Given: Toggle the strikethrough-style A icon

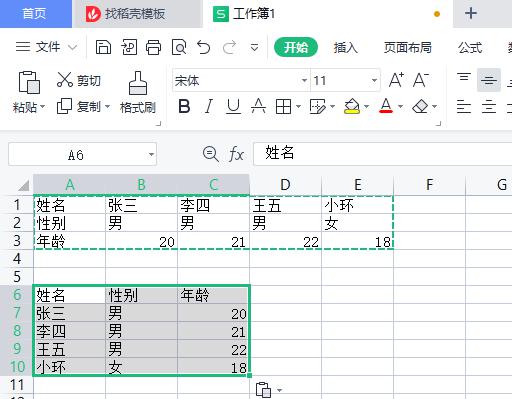Looking at the screenshot, I should [x=258, y=107].
